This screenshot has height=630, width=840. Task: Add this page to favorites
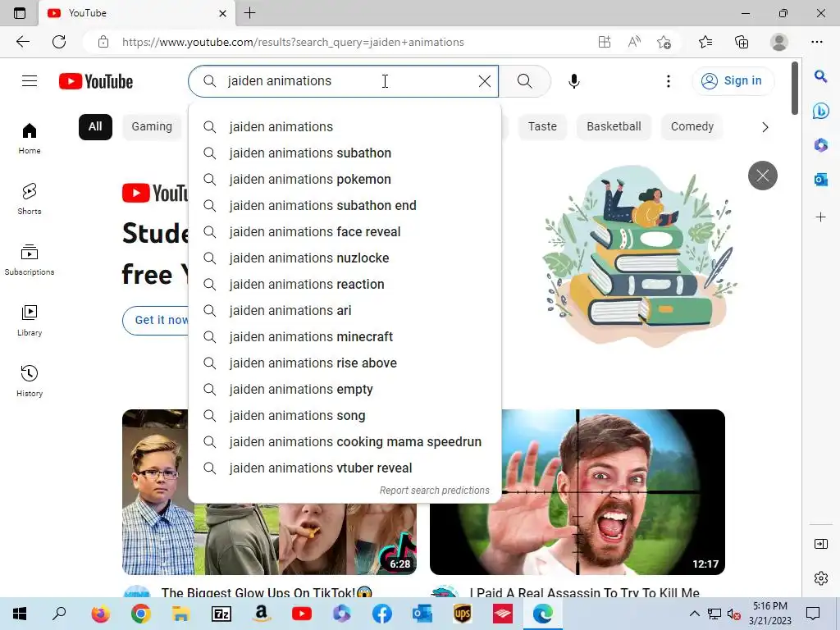(x=664, y=42)
